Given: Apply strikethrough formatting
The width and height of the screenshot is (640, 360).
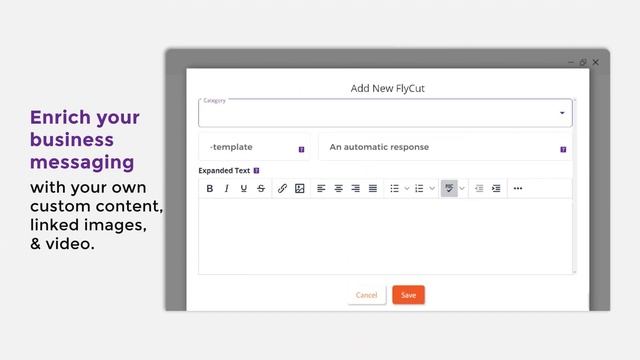Looking at the screenshot, I should pyautogui.click(x=261, y=188).
